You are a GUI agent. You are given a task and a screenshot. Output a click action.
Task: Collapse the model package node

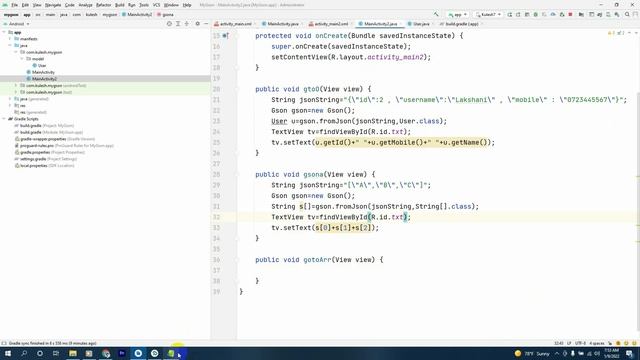pos(22,59)
